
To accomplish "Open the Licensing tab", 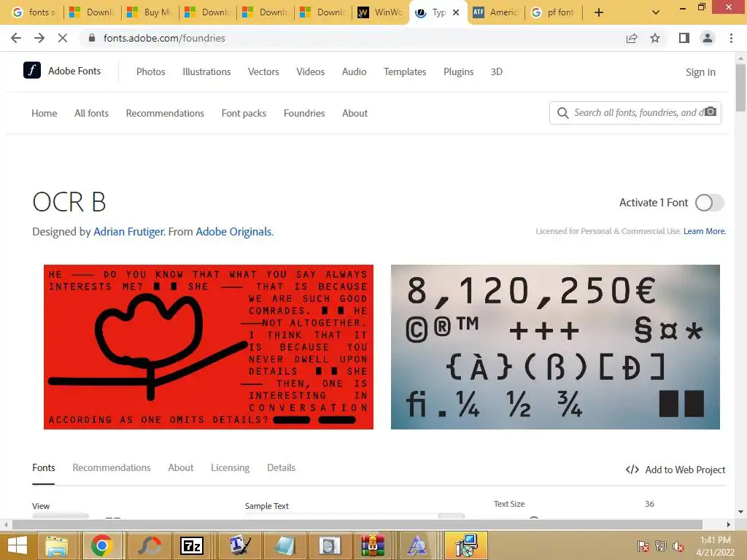I will tap(230, 467).
